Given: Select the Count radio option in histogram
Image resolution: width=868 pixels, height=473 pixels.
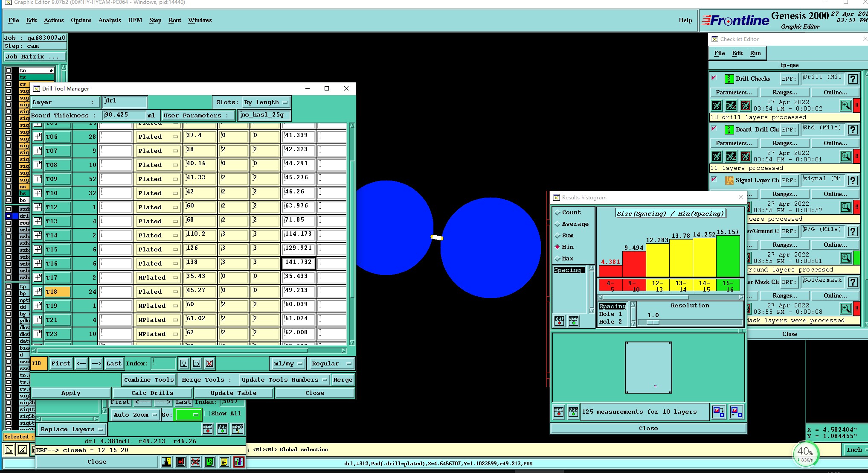Looking at the screenshot, I should click(557, 212).
